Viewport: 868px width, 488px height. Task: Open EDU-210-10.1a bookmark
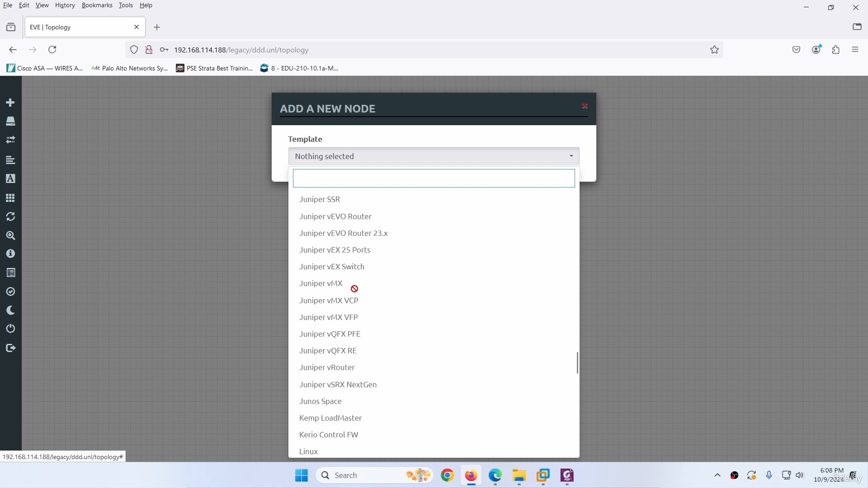pyautogui.click(x=299, y=68)
